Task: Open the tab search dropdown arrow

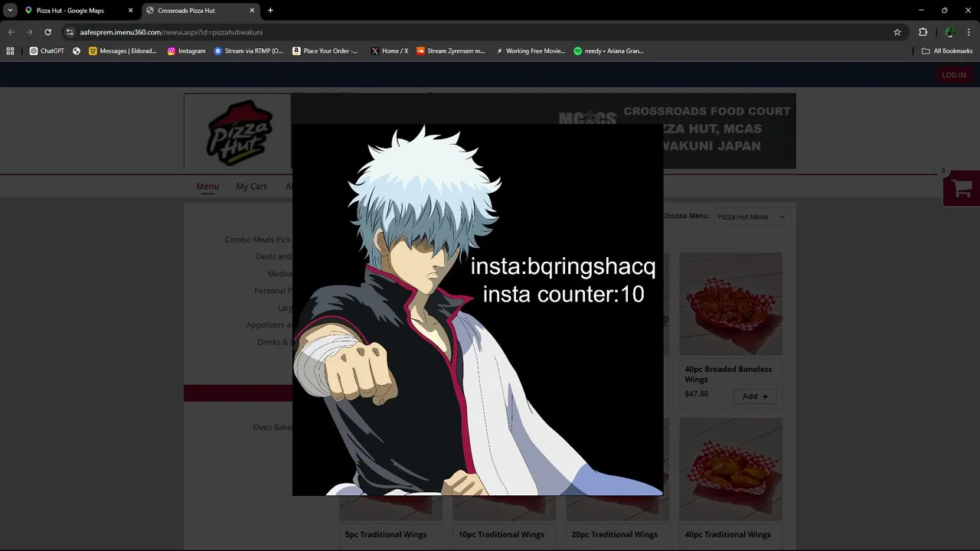Action: [x=10, y=11]
